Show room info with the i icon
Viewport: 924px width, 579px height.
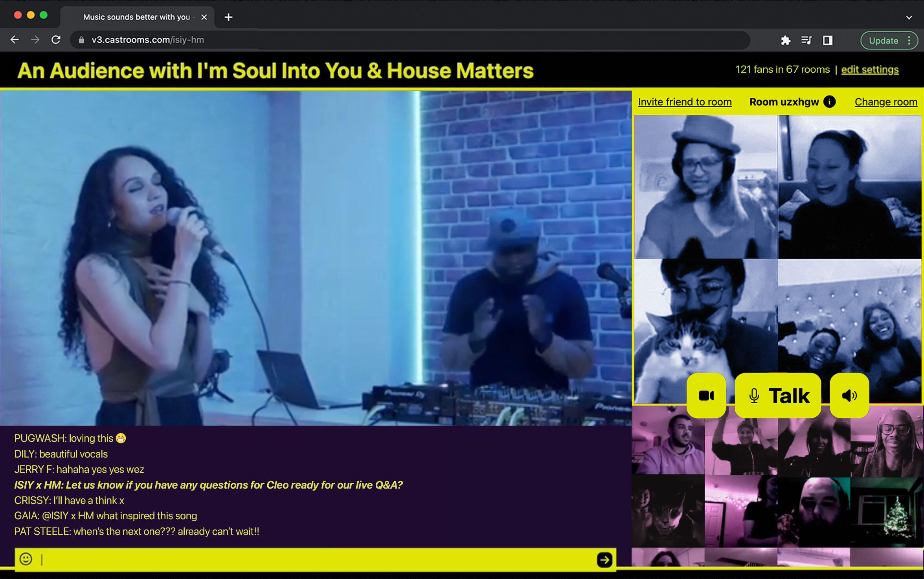click(830, 101)
